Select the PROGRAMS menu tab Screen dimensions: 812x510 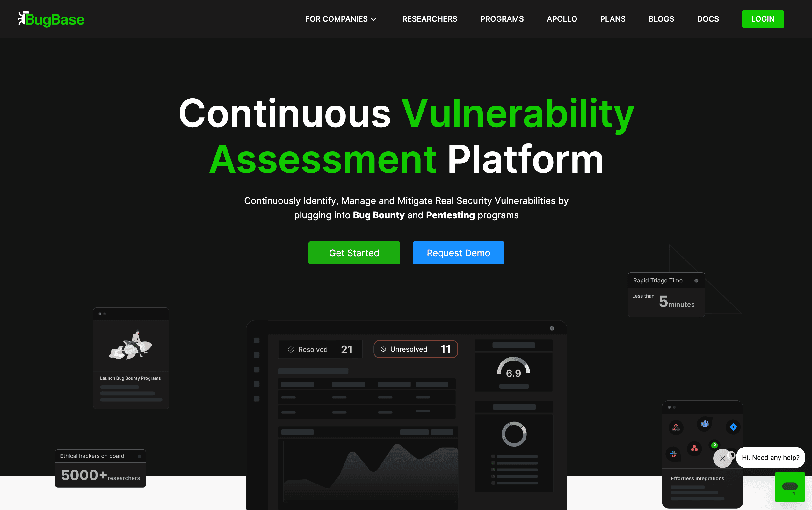click(502, 19)
